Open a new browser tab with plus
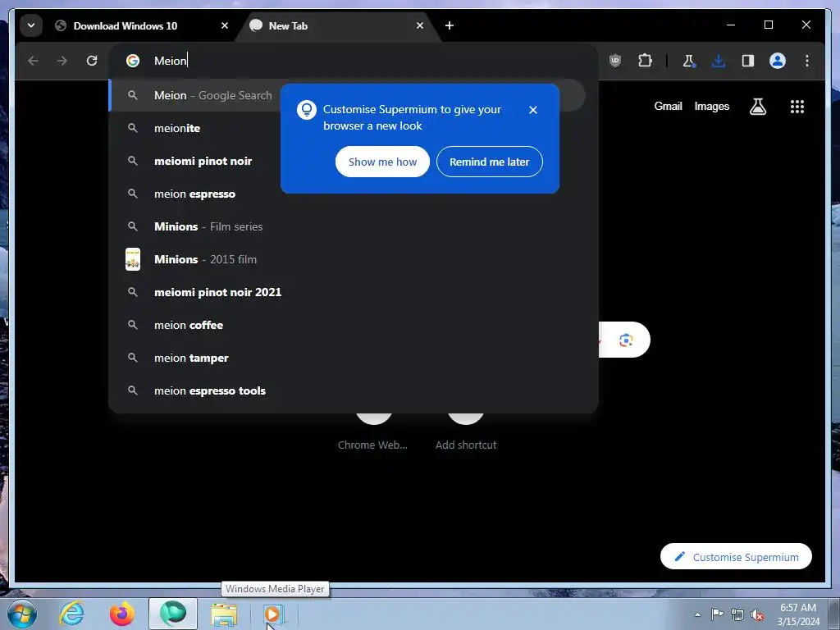This screenshot has height=630, width=840. pyautogui.click(x=450, y=25)
